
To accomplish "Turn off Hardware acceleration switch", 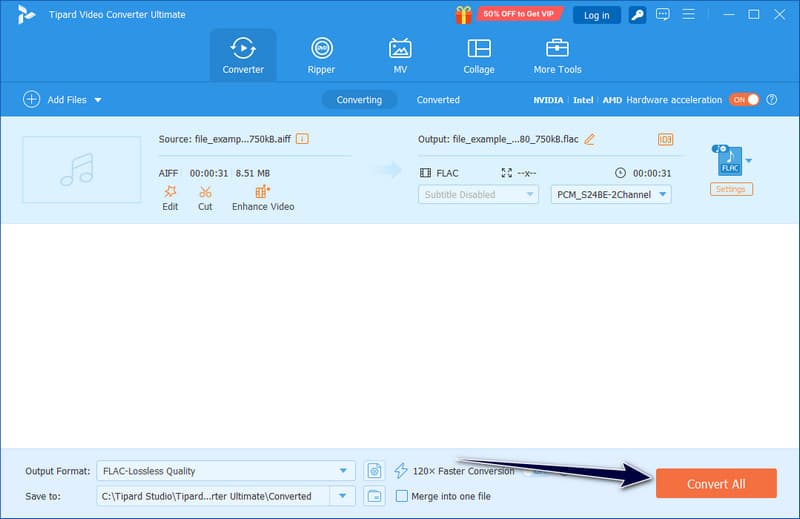I will 744,100.
